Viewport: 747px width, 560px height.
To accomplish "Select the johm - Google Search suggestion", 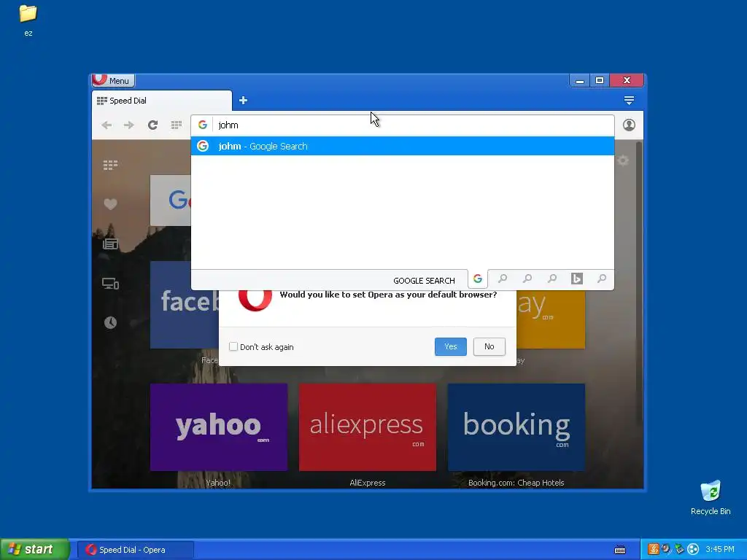I will [x=403, y=146].
